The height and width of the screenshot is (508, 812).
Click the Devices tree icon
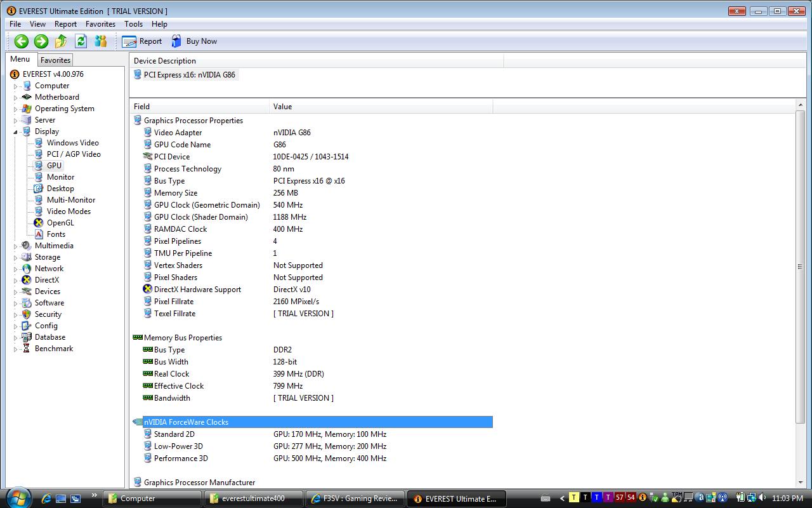[27, 291]
